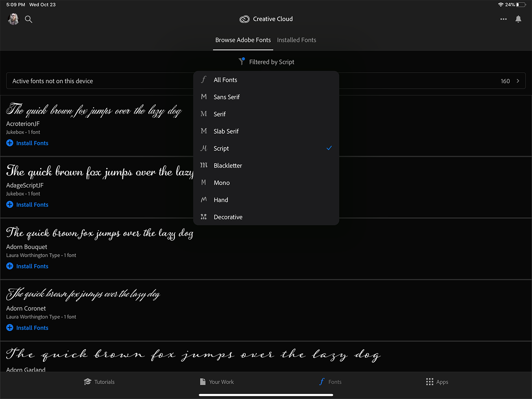Viewport: 532px width, 399px height.
Task: Choose All Fonts filter
Action: coord(266,80)
